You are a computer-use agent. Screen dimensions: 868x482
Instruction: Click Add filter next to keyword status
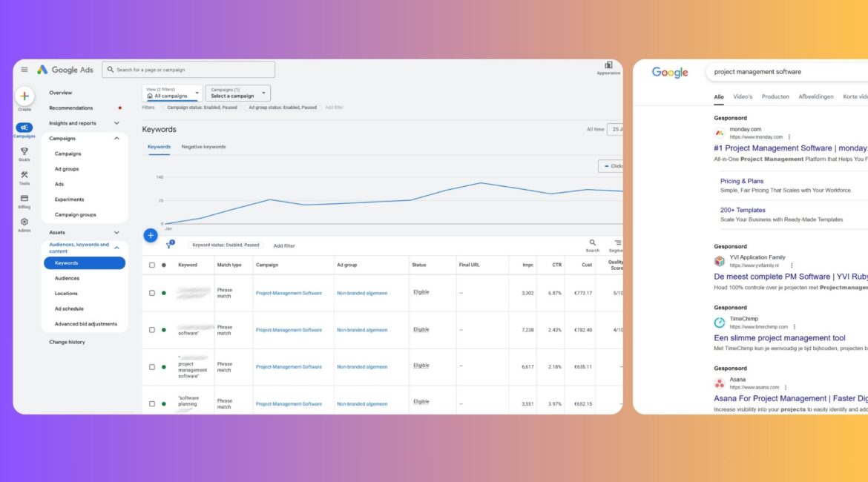[x=284, y=245]
